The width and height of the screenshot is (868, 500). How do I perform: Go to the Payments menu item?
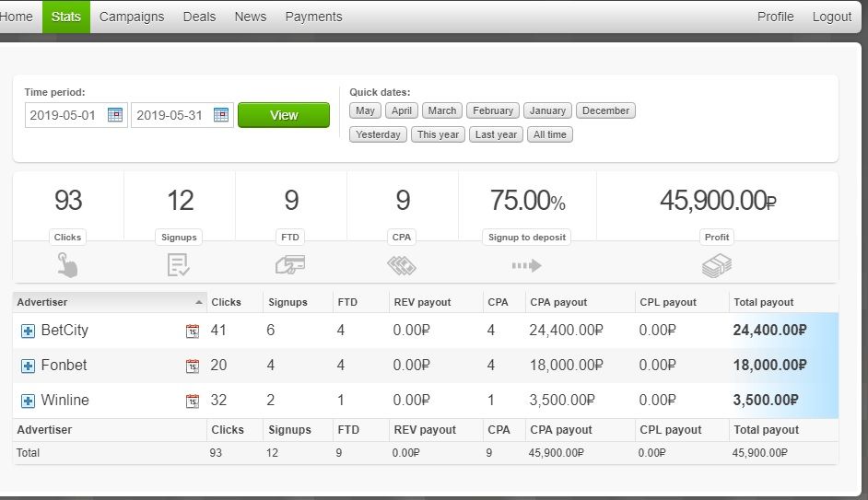[313, 17]
